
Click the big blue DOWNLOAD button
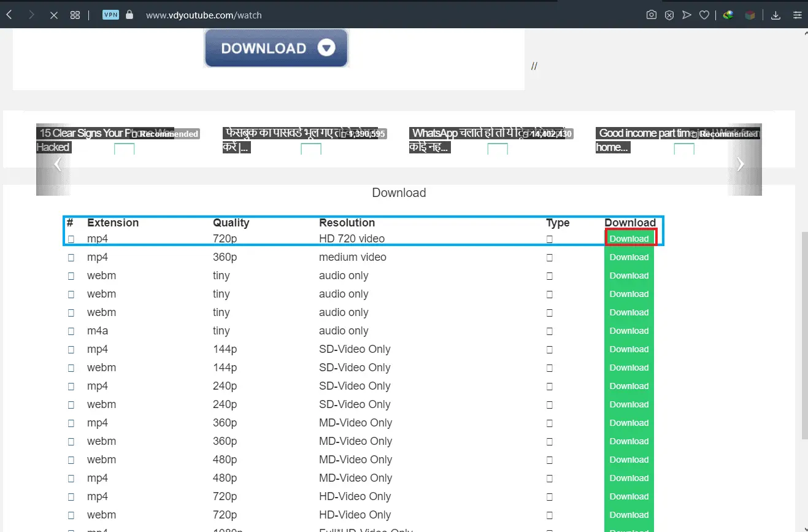point(276,48)
